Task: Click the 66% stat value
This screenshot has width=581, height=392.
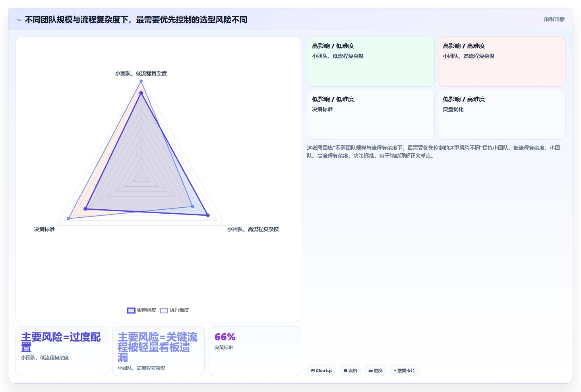Action: tap(225, 337)
